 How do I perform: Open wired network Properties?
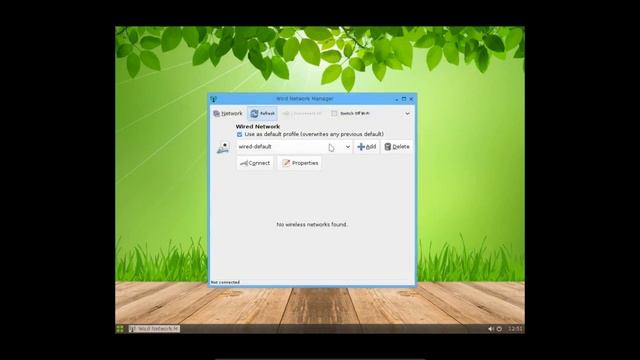pos(300,163)
